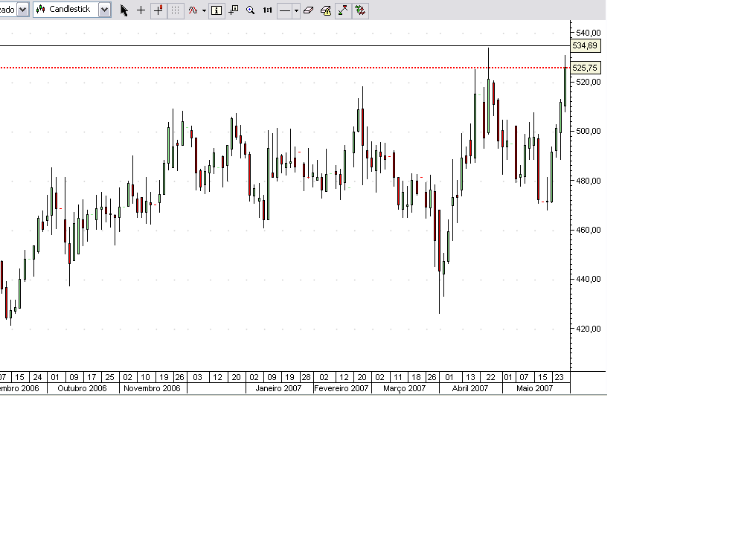Image resolution: width=747 pixels, height=560 pixels.
Task: Open the line tool dropdown arrow
Action: pos(296,10)
